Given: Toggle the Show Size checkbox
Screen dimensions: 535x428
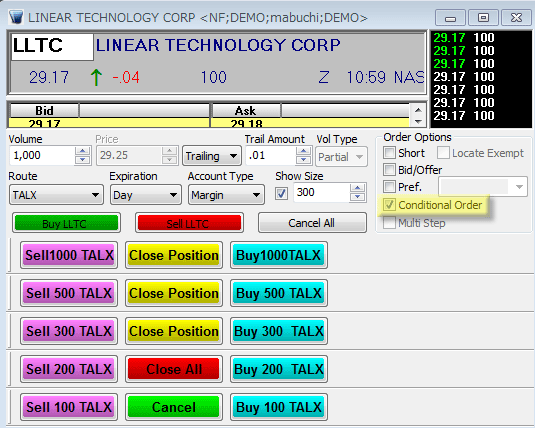Looking at the screenshot, I should (x=281, y=194).
